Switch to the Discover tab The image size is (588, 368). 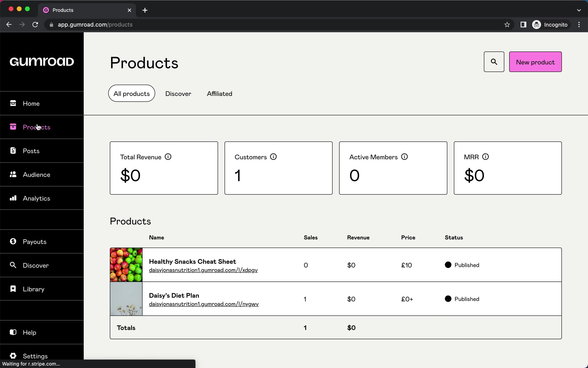tap(178, 94)
